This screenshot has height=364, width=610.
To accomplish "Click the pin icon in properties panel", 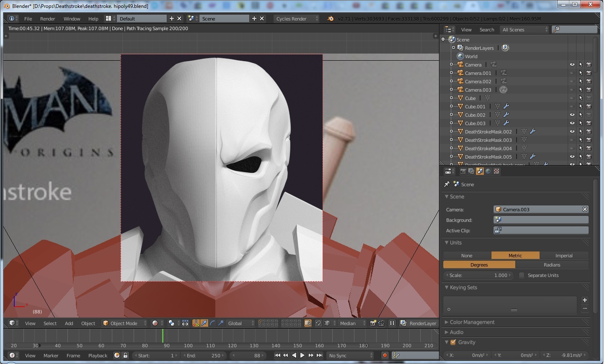I will [447, 184].
